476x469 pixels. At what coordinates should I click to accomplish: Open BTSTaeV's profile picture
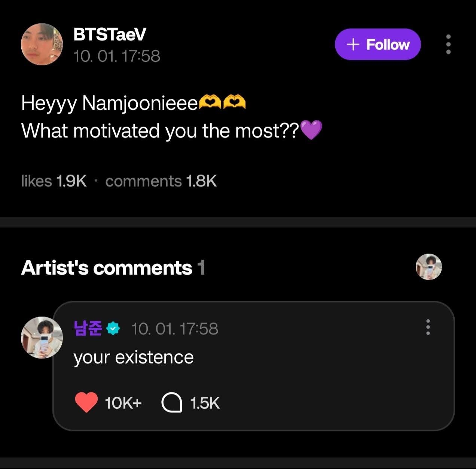point(42,44)
